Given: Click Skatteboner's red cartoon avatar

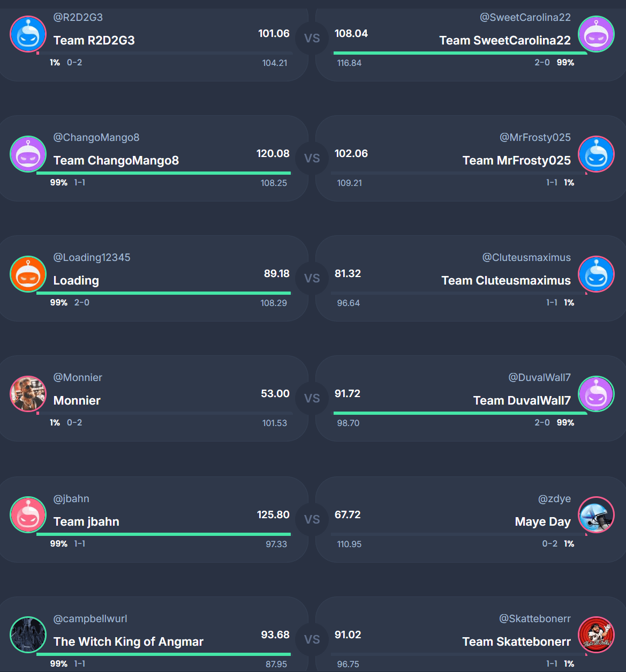Looking at the screenshot, I should pos(596,635).
